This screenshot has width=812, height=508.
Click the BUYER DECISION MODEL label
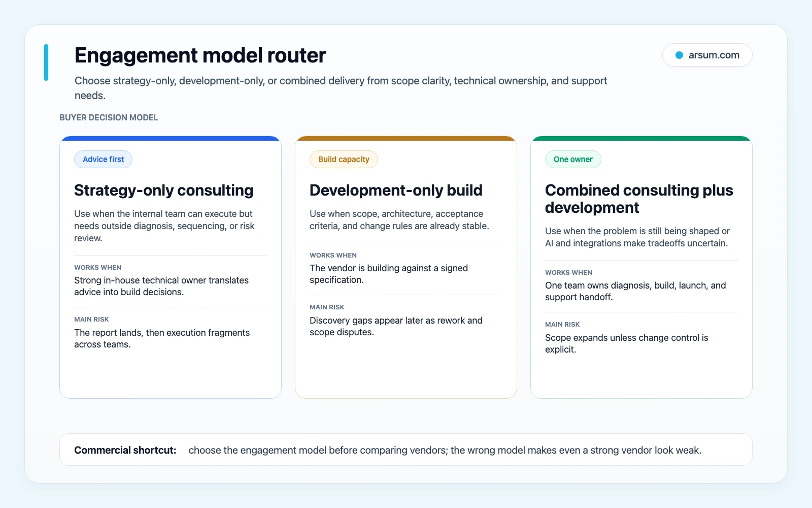click(109, 117)
